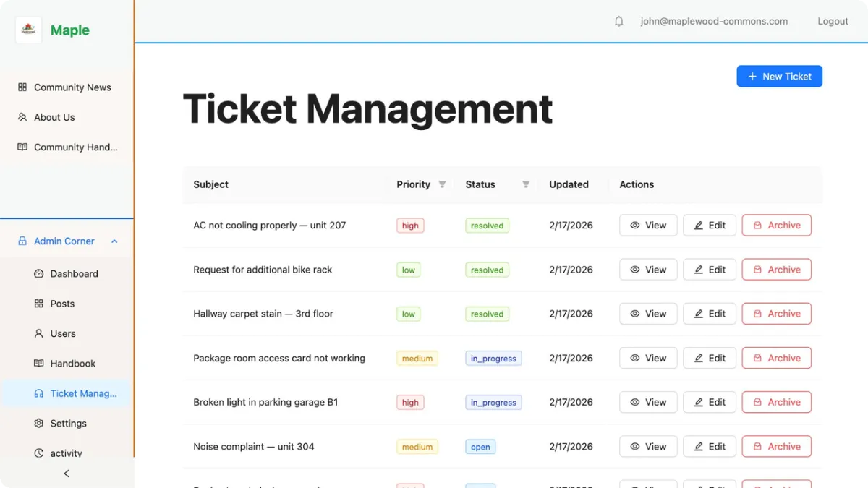Edit the bike rack ticket using pencil icon
868x488 pixels.
[x=697, y=269]
